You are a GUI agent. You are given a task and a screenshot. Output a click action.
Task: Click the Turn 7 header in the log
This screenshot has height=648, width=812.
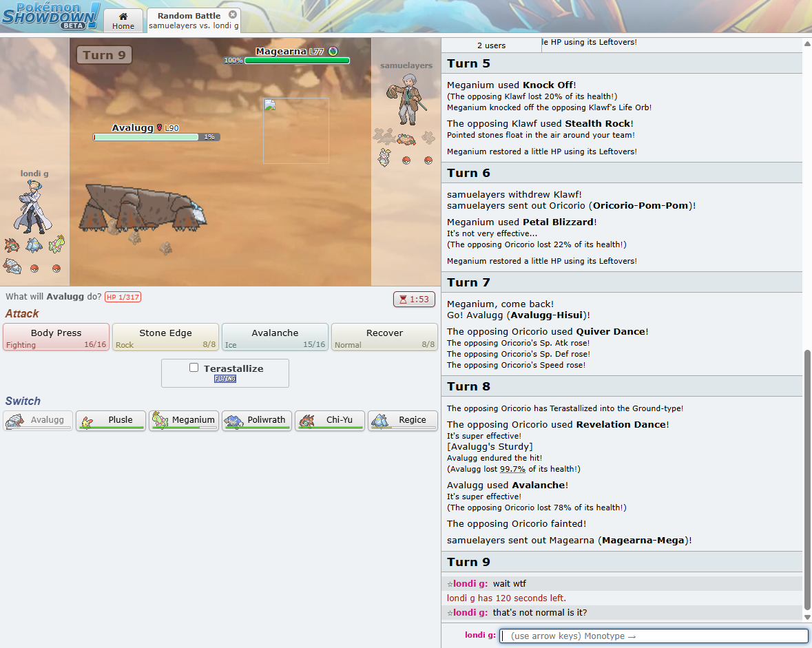click(x=622, y=282)
